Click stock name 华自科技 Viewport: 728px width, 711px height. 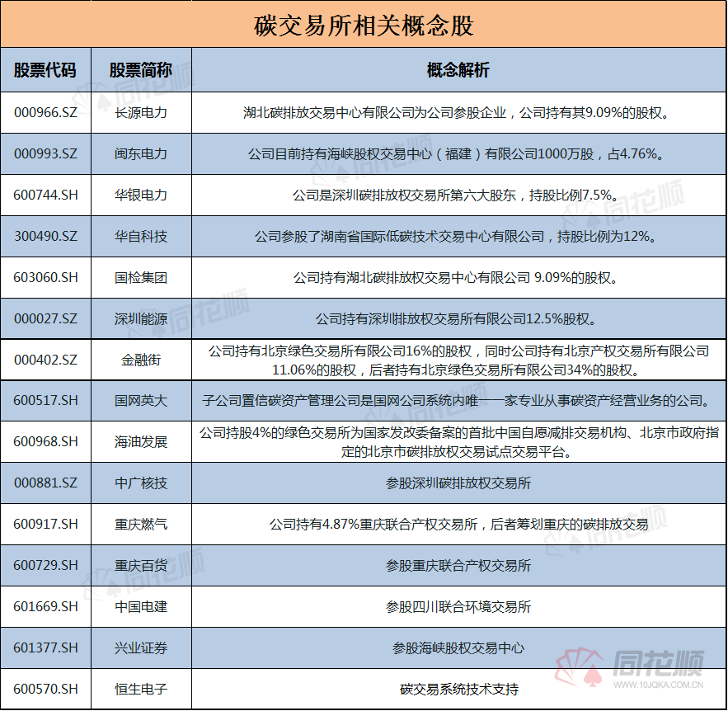(141, 237)
